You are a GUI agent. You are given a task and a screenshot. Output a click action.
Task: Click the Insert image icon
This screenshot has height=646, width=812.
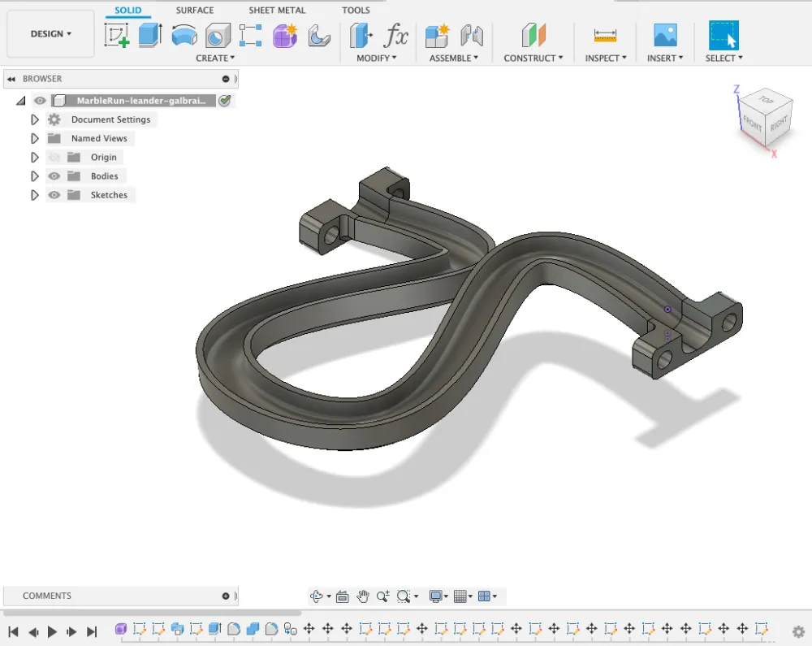pyautogui.click(x=665, y=35)
